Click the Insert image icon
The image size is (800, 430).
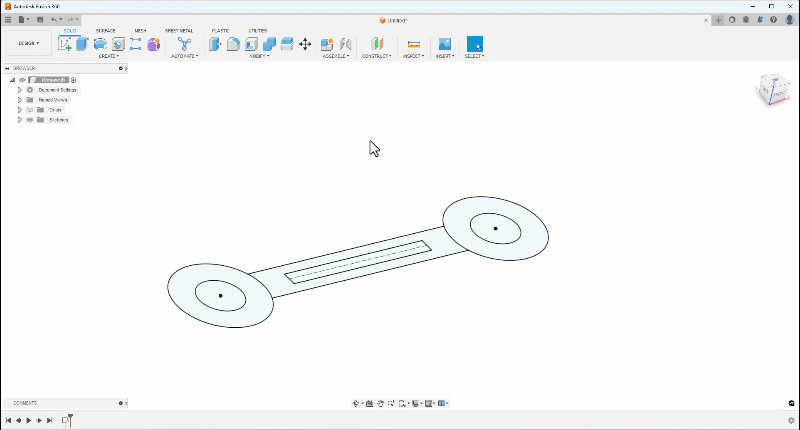tap(445, 44)
